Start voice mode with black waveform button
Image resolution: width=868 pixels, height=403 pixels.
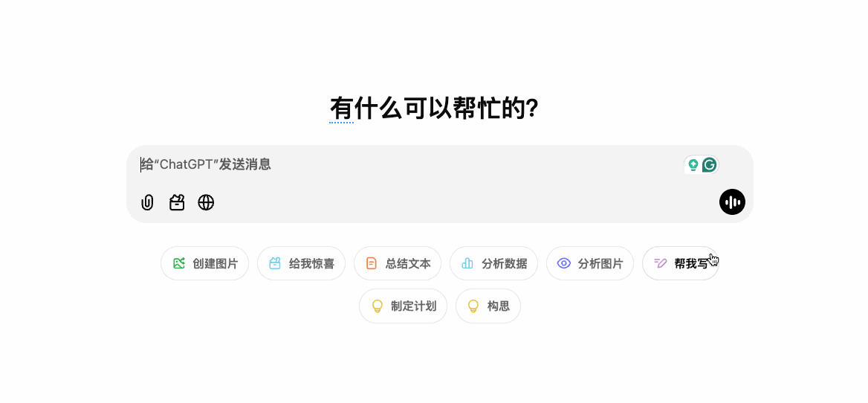coord(732,202)
